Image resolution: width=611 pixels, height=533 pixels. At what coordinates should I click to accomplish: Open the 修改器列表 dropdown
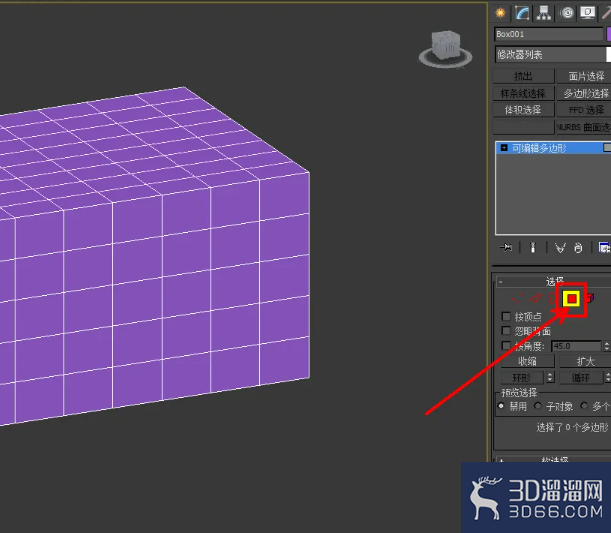(x=553, y=55)
